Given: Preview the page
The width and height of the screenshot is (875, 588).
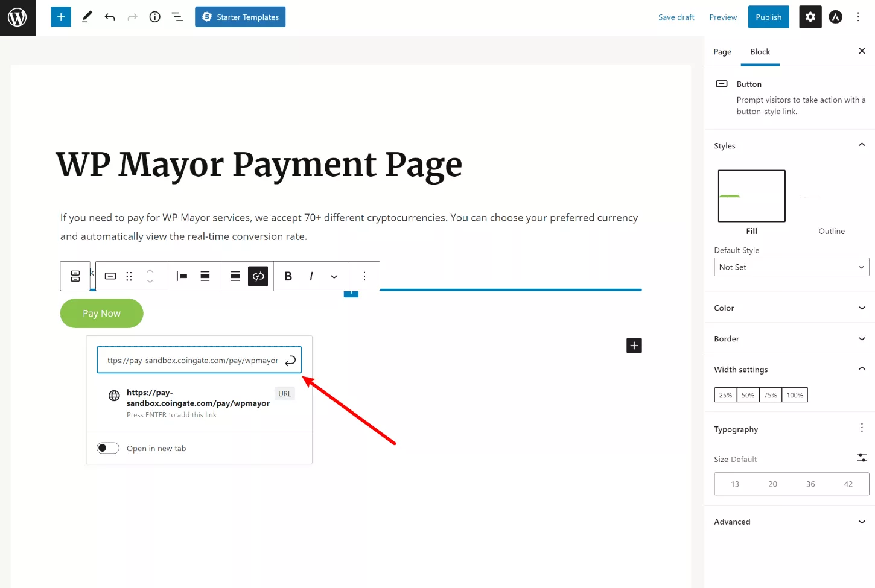Looking at the screenshot, I should (x=723, y=17).
